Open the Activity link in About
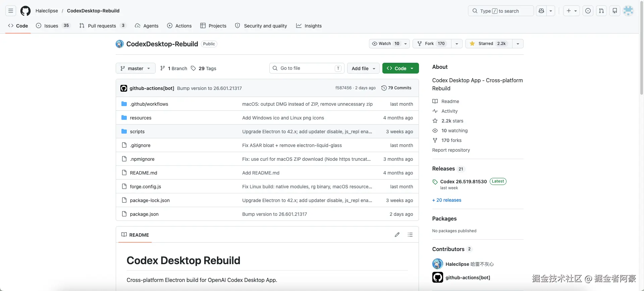 point(445,111)
